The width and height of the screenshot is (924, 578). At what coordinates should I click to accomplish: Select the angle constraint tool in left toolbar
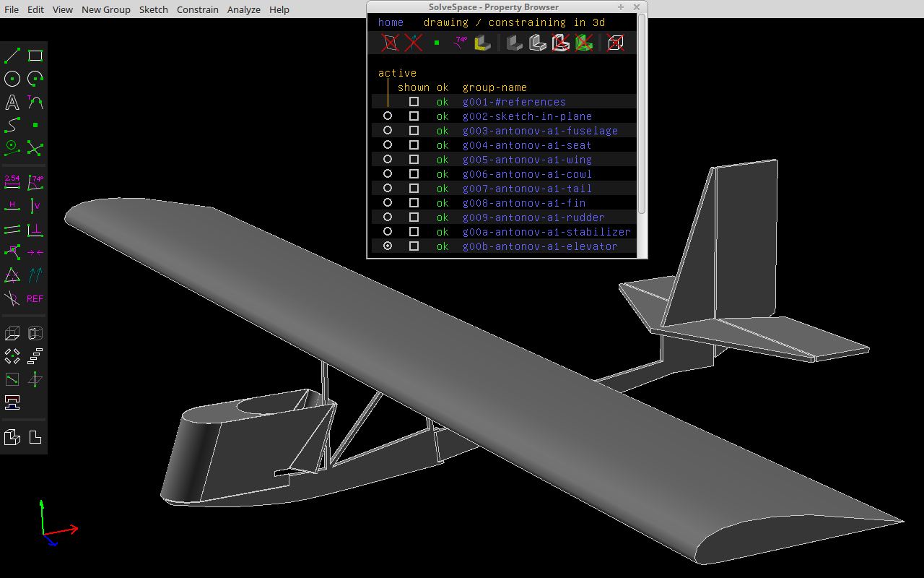coord(35,183)
